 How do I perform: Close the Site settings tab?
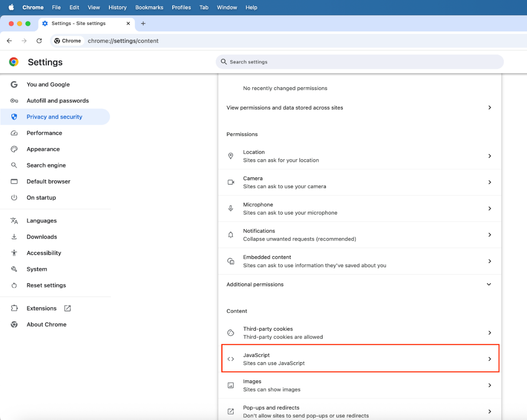pos(128,24)
